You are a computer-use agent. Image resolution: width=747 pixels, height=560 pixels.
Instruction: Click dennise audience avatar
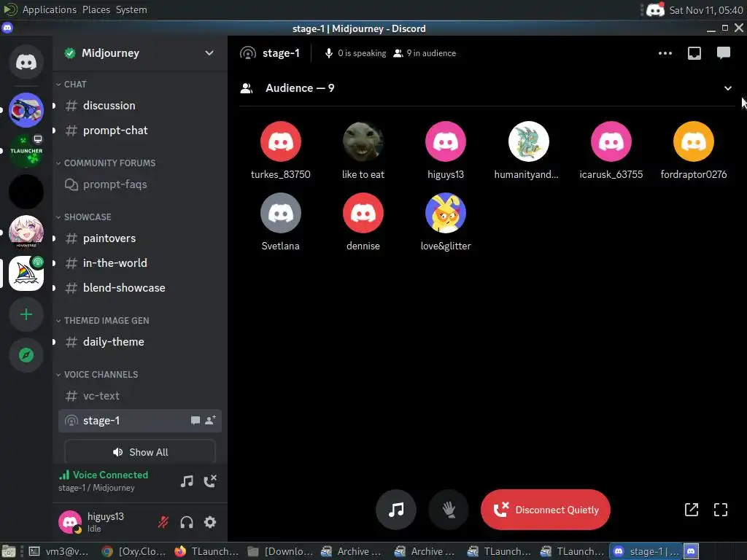click(363, 213)
